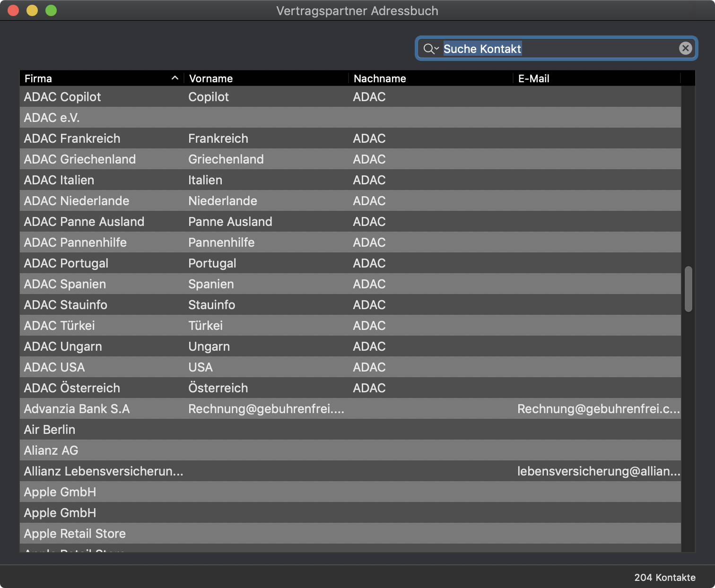The height and width of the screenshot is (588, 715).
Task: Click the 204 Kontakte status text
Action: pyautogui.click(x=665, y=577)
